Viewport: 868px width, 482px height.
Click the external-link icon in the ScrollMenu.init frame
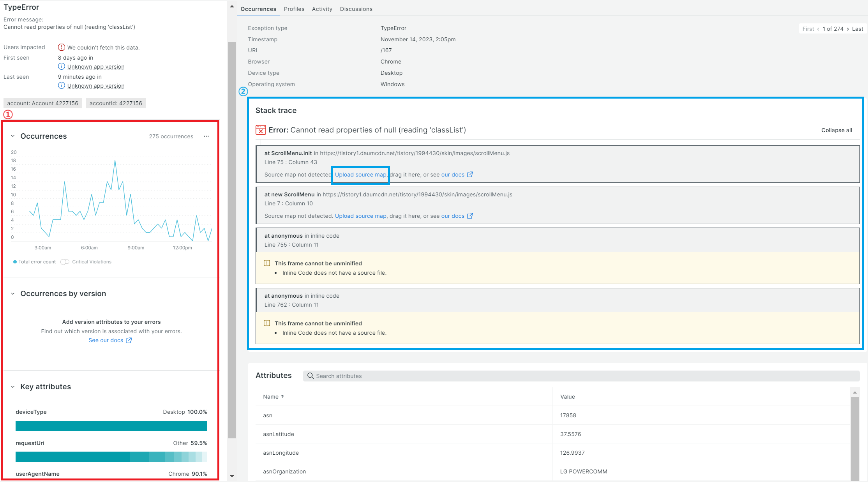[x=470, y=175]
